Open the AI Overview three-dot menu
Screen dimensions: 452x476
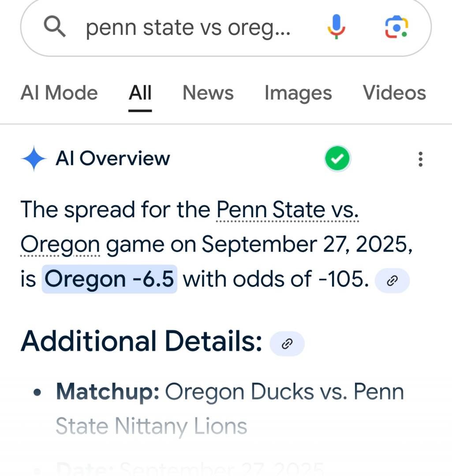(x=420, y=159)
